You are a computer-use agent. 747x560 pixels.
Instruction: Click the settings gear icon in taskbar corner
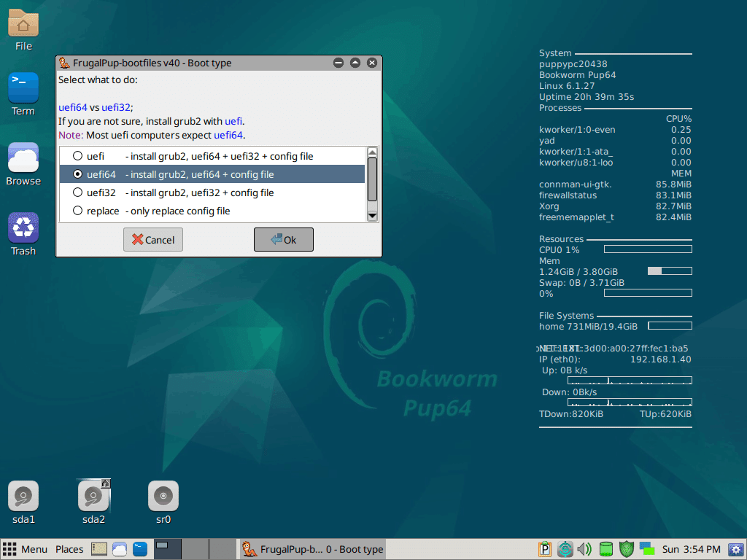(x=735, y=550)
